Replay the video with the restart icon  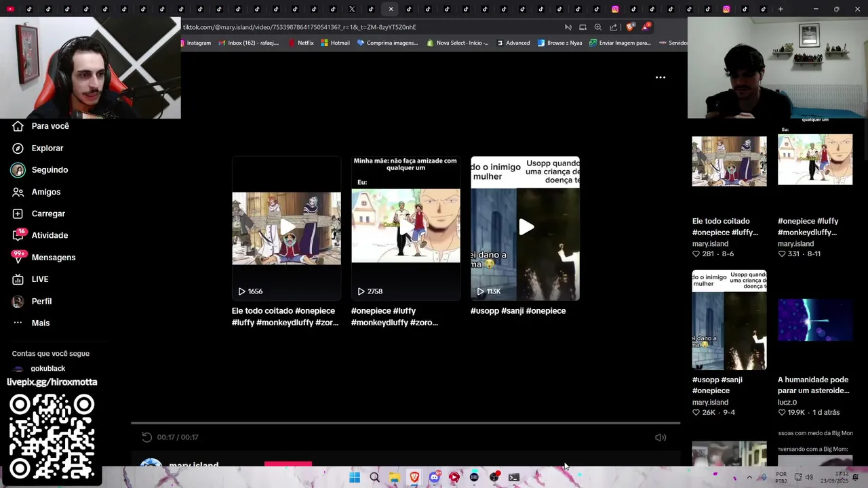click(146, 437)
